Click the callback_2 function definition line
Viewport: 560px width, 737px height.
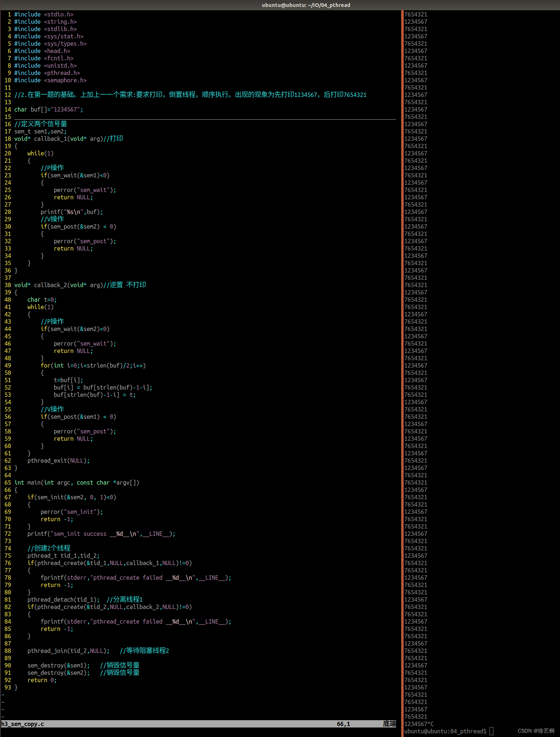coord(80,285)
